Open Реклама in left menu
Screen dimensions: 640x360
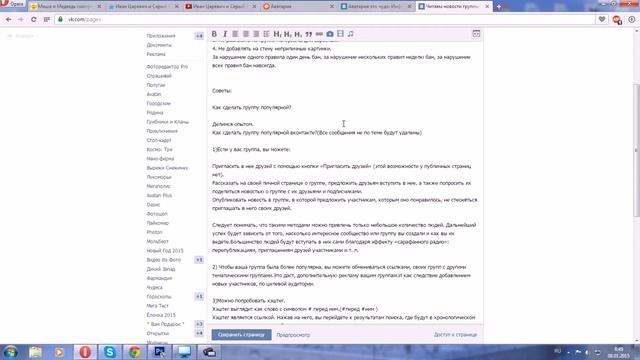pyautogui.click(x=156, y=54)
